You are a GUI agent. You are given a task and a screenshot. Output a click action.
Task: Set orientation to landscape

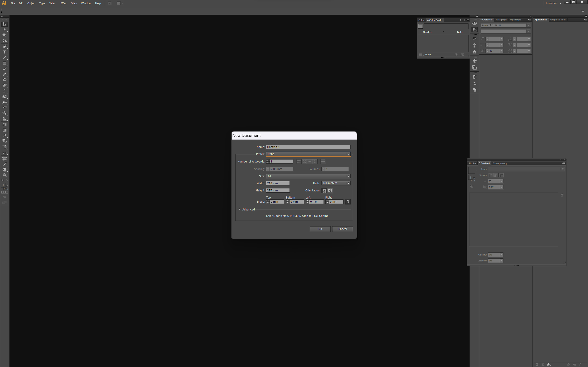(x=330, y=191)
